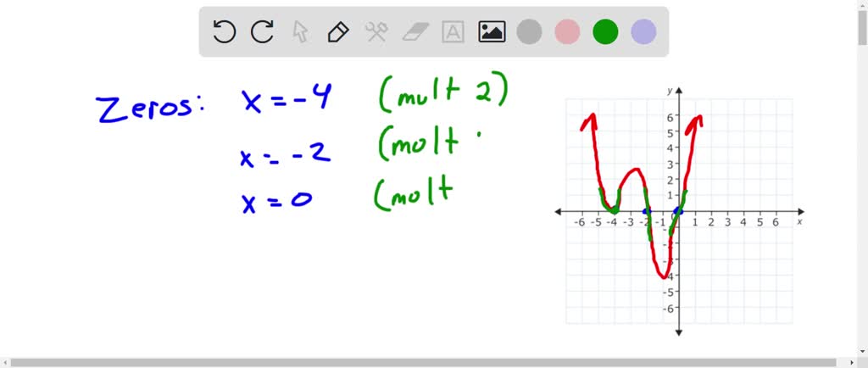Select the eraser tool

coord(415,31)
